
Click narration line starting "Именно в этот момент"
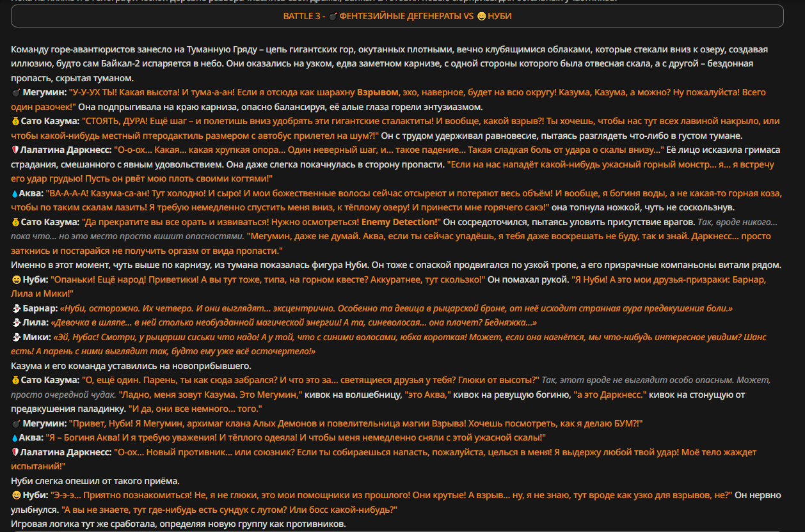click(x=396, y=265)
